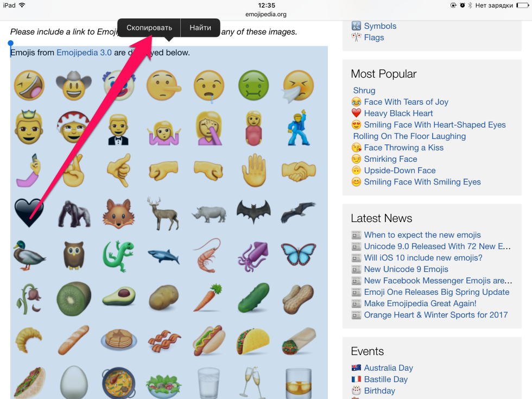Tap the blue text selection handle

(10, 43)
